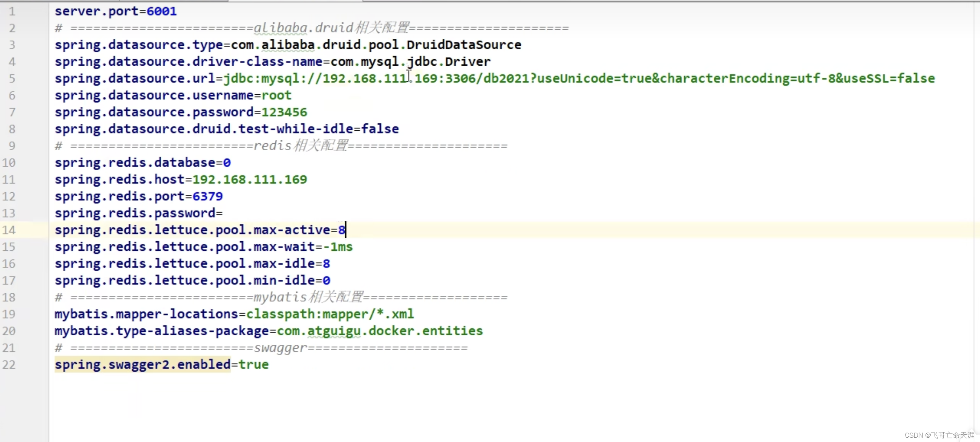Click the mybatis mapper-locations classpath value
980x442 pixels.
coord(330,314)
